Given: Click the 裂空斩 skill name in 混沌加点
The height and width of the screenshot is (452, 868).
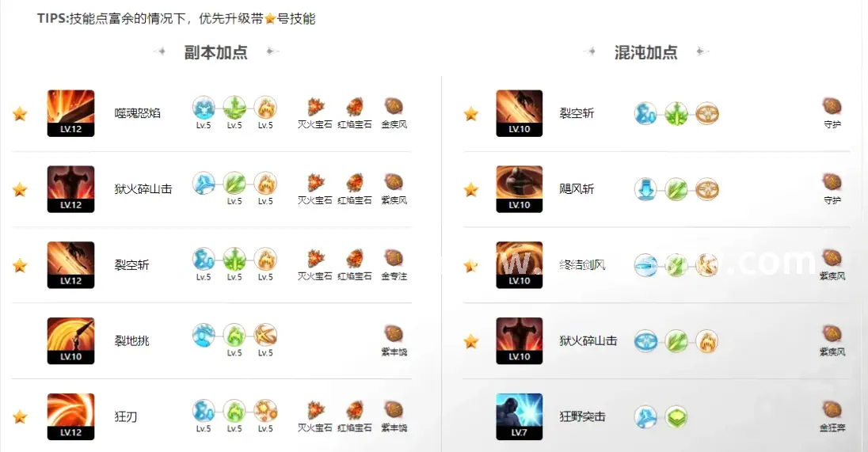Looking at the screenshot, I should [x=577, y=113].
